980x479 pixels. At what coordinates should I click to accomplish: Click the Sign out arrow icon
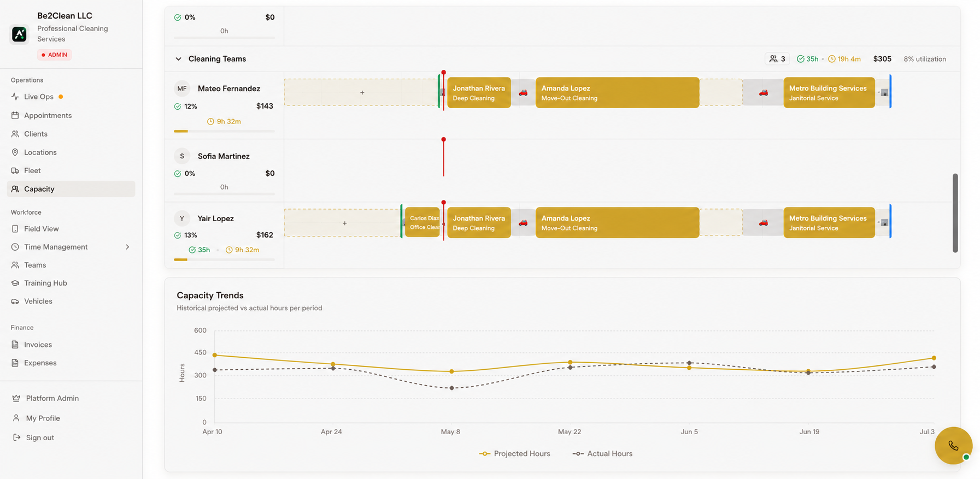16,437
